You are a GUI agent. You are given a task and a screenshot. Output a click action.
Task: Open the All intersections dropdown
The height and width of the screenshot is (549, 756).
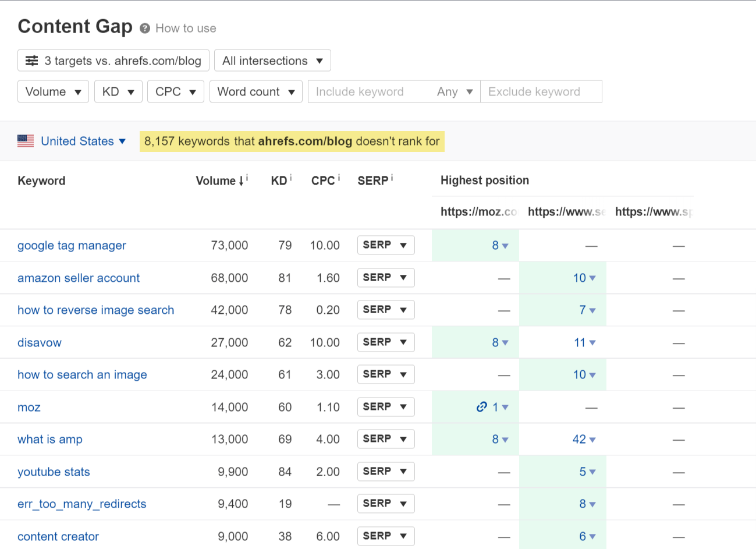272,60
